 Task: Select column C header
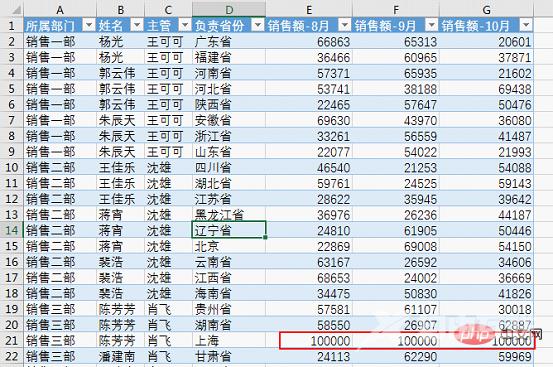coord(168,9)
